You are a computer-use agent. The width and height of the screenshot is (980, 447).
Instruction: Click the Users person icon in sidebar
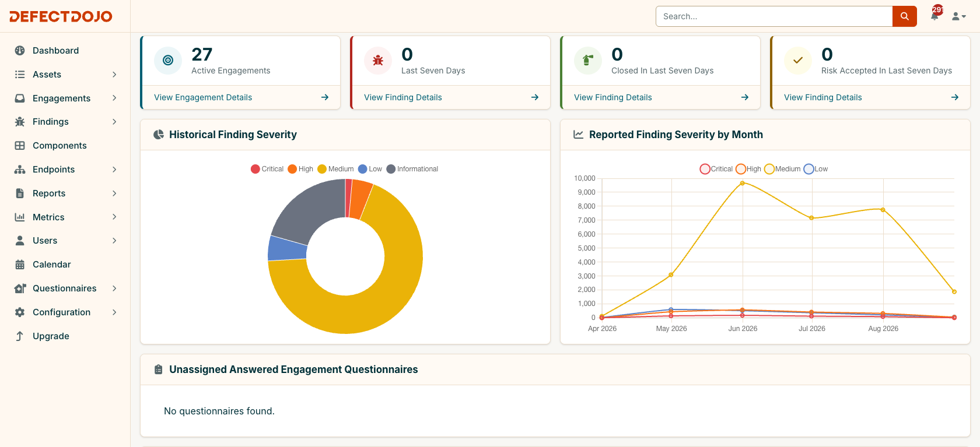[x=20, y=241]
